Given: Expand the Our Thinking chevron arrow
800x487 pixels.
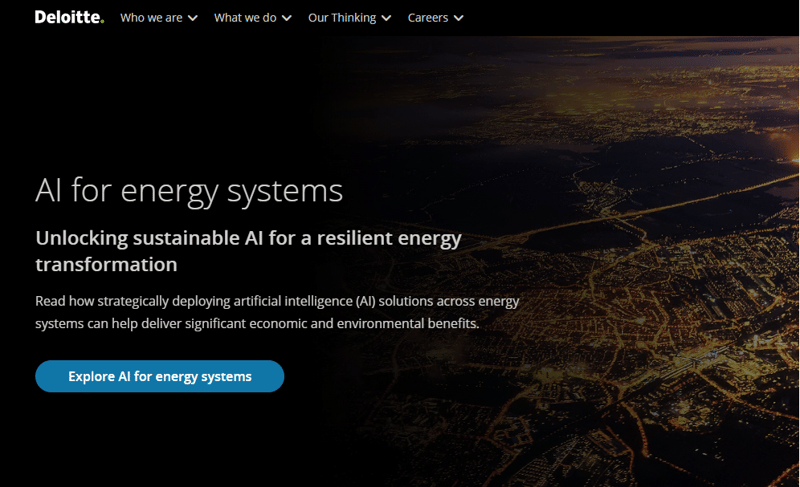Looking at the screenshot, I should [386, 18].
